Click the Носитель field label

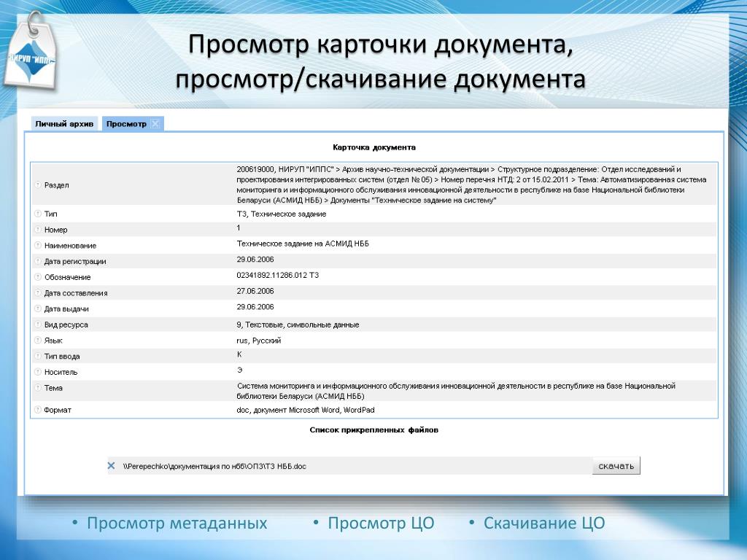[61, 372]
